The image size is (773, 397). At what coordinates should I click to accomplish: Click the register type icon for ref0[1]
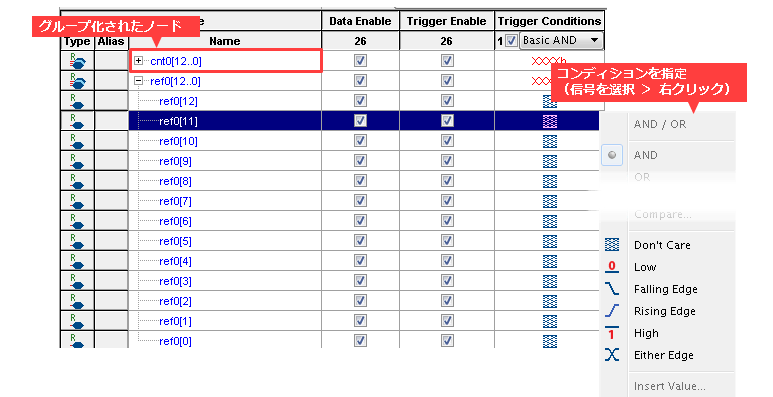(x=76, y=321)
